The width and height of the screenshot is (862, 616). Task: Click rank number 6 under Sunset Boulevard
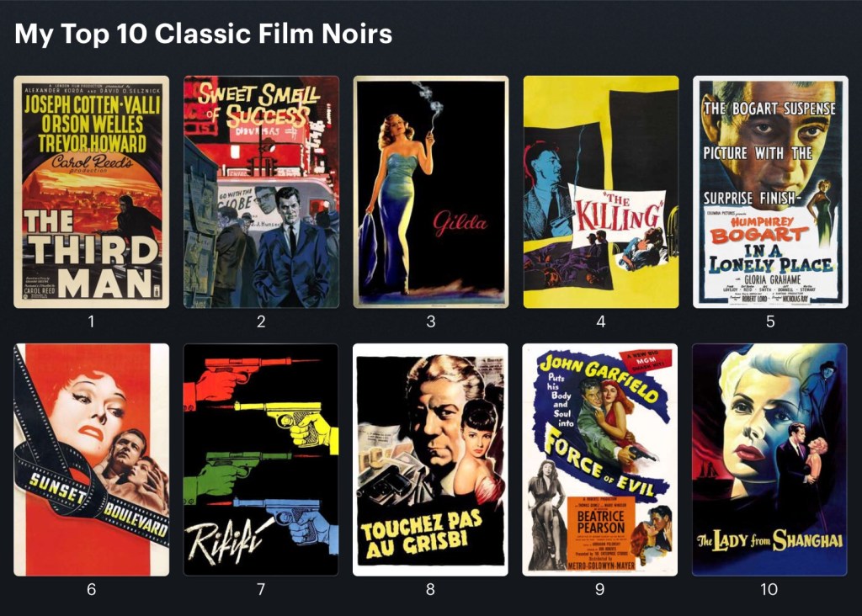(91, 590)
